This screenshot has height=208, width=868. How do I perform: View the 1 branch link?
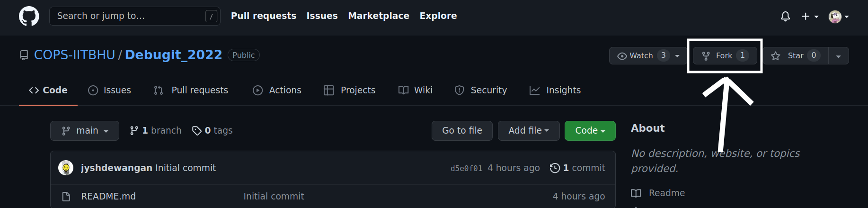point(156,131)
